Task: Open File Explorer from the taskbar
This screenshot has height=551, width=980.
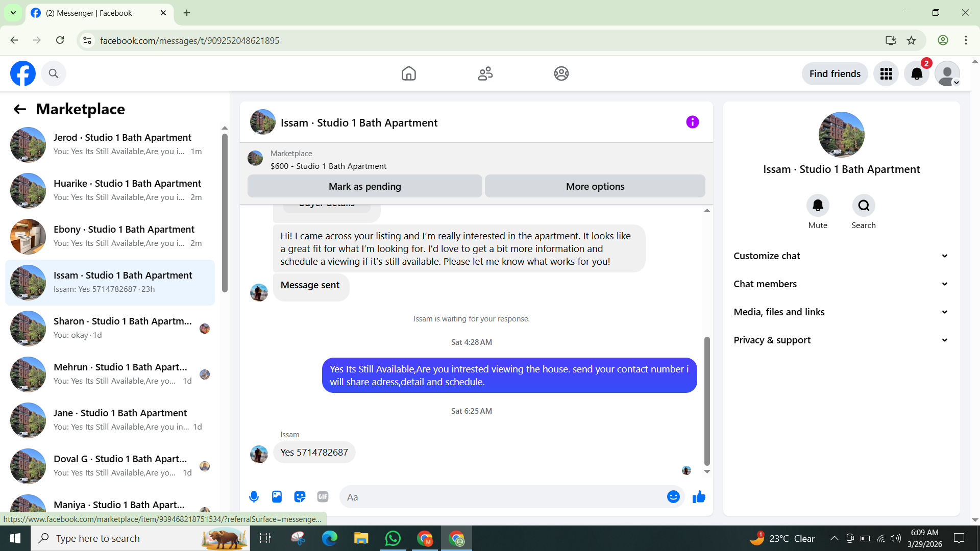Action: tap(361, 538)
